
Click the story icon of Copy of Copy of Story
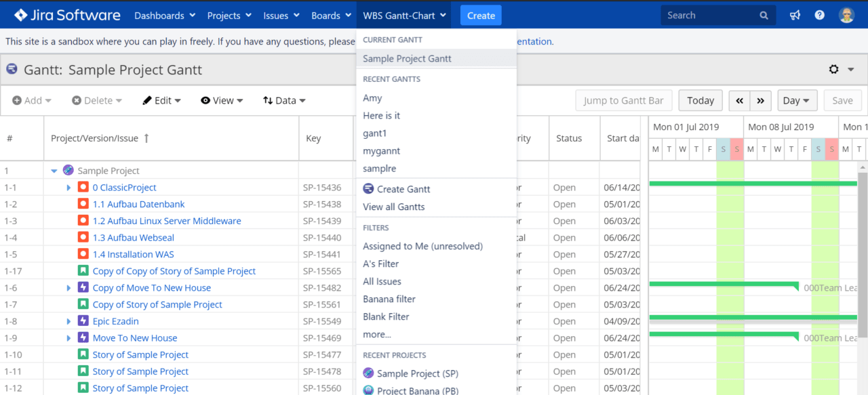(83, 271)
